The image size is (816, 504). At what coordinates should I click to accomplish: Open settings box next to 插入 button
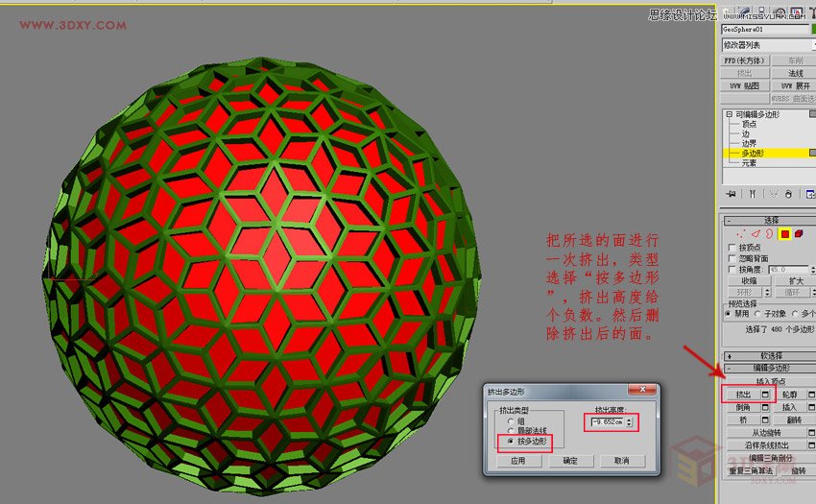tap(812, 407)
